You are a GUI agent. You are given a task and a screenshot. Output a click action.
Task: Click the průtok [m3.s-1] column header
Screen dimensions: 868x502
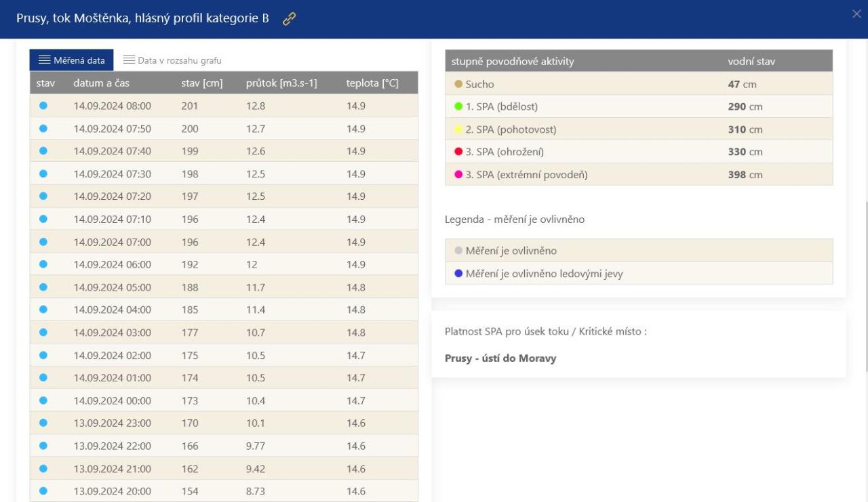281,83
